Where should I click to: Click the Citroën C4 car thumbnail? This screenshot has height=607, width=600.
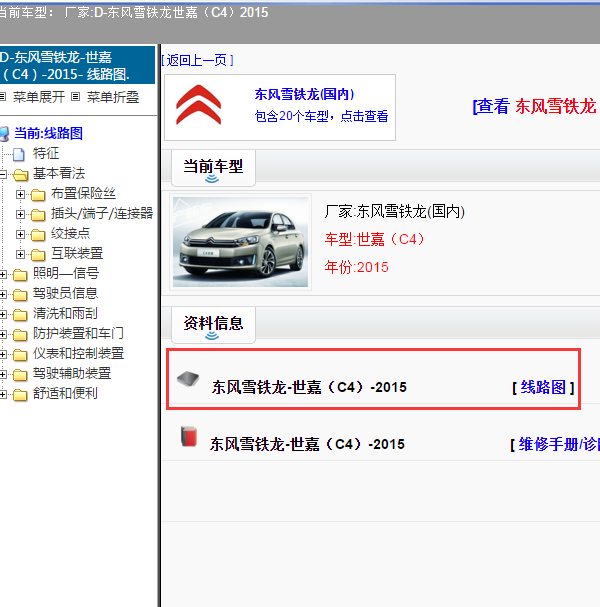click(x=240, y=242)
